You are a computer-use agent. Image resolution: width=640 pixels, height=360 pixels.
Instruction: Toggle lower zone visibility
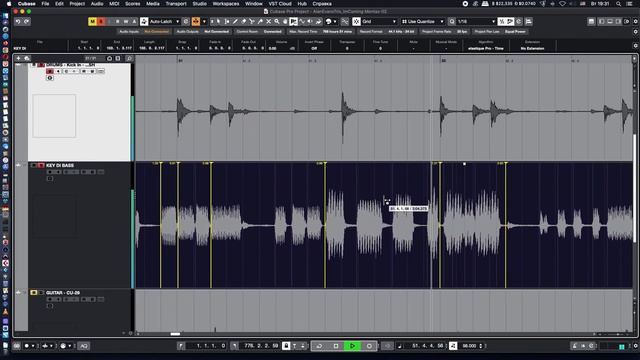click(x=610, y=21)
